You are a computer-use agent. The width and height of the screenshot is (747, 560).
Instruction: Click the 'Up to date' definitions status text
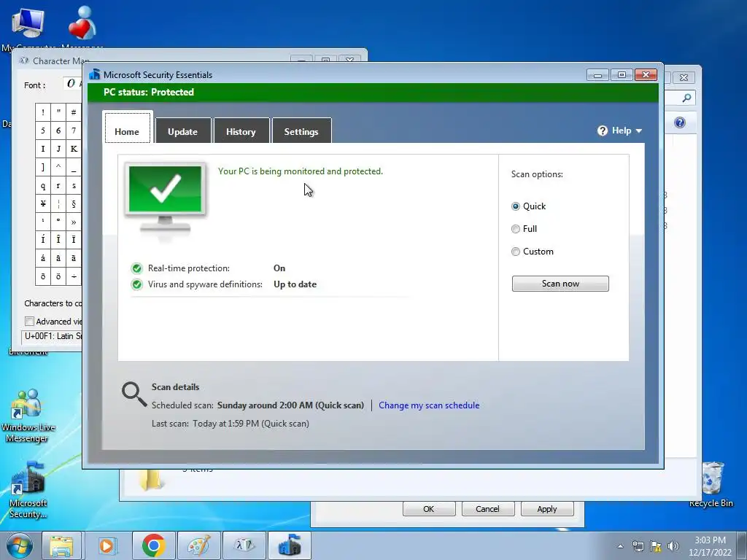pyautogui.click(x=295, y=284)
